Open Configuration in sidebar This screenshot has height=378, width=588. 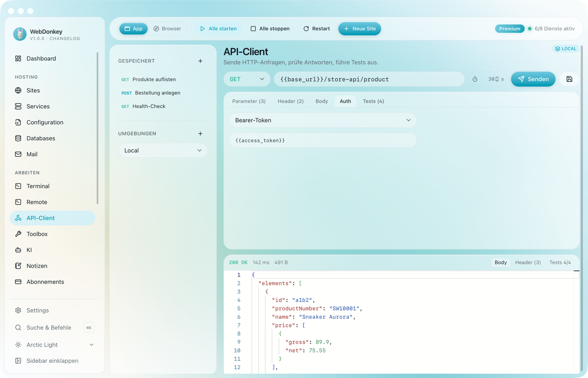pyautogui.click(x=52, y=122)
